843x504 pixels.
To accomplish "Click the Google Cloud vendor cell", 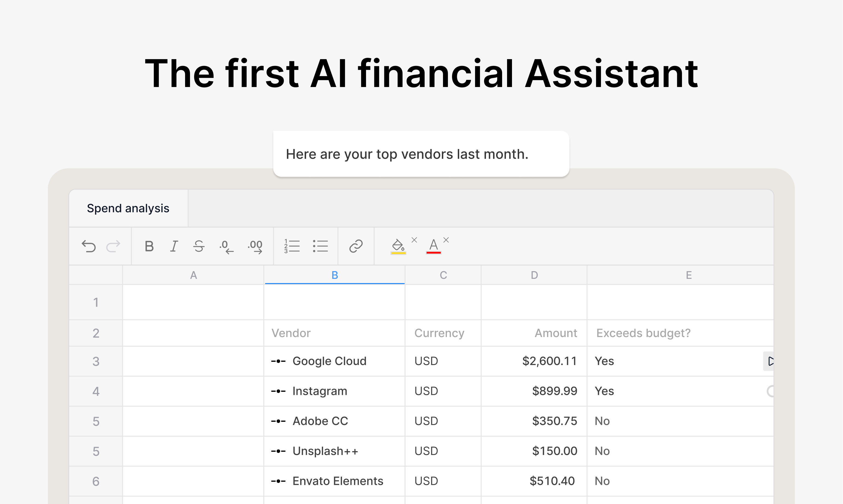I will 335,361.
